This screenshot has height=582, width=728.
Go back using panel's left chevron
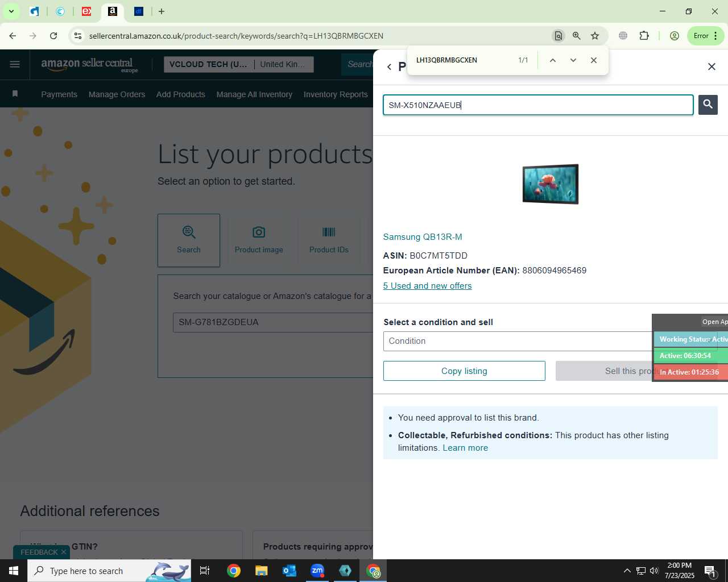pos(389,67)
